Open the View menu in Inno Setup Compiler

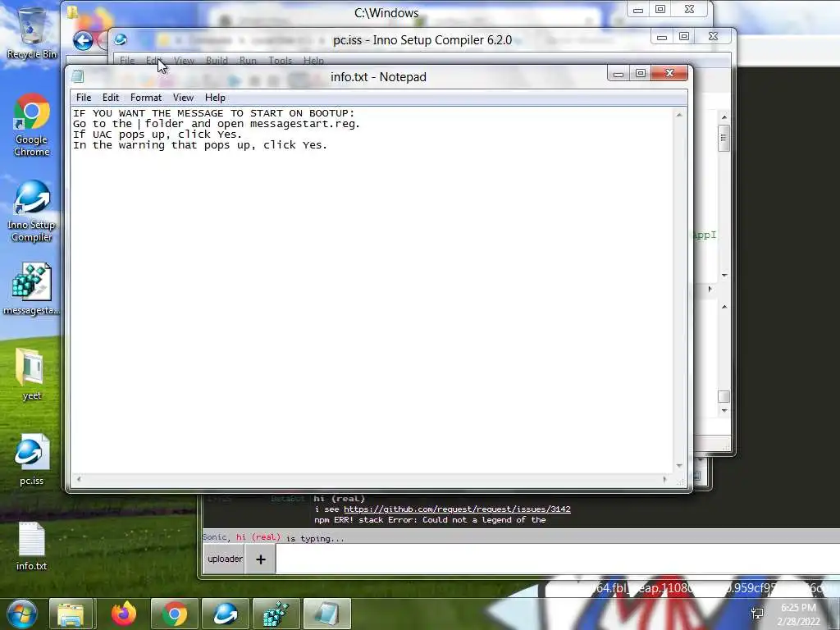coord(184,61)
